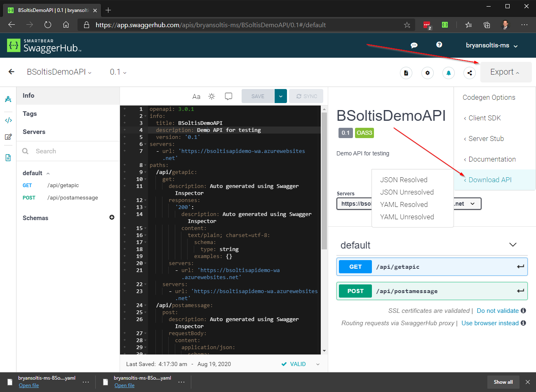The image size is (536, 392).
Task: Open the BSoltisDemoAPI name dropdown
Action: click(59, 72)
